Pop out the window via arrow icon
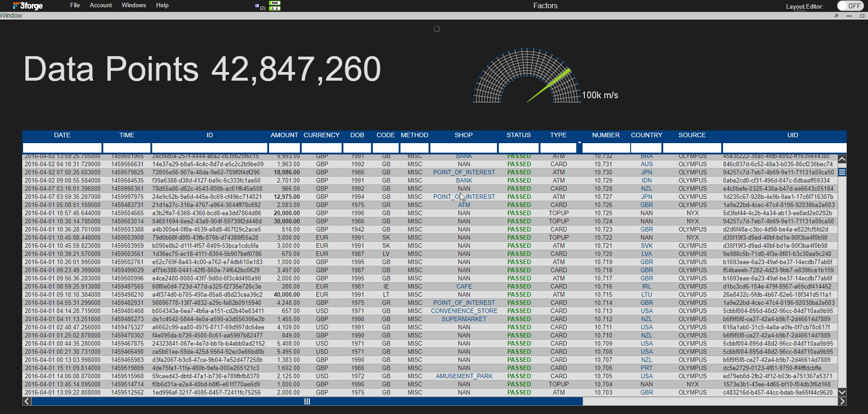868x414 pixels. [836, 16]
